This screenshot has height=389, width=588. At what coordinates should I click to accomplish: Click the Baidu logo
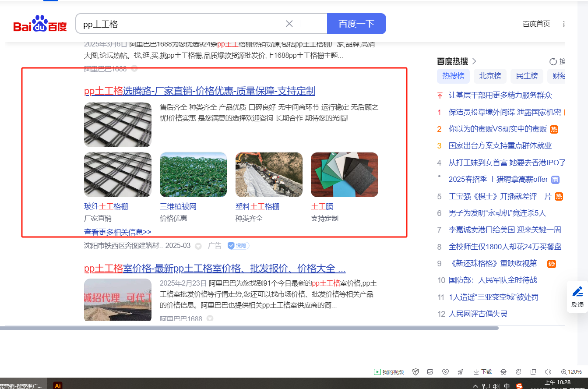40,24
